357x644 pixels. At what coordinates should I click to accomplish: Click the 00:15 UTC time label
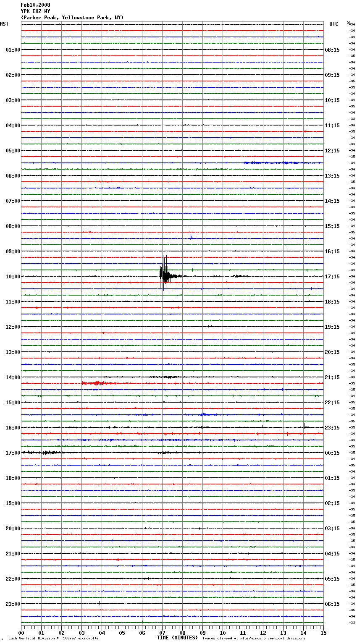(x=332, y=453)
